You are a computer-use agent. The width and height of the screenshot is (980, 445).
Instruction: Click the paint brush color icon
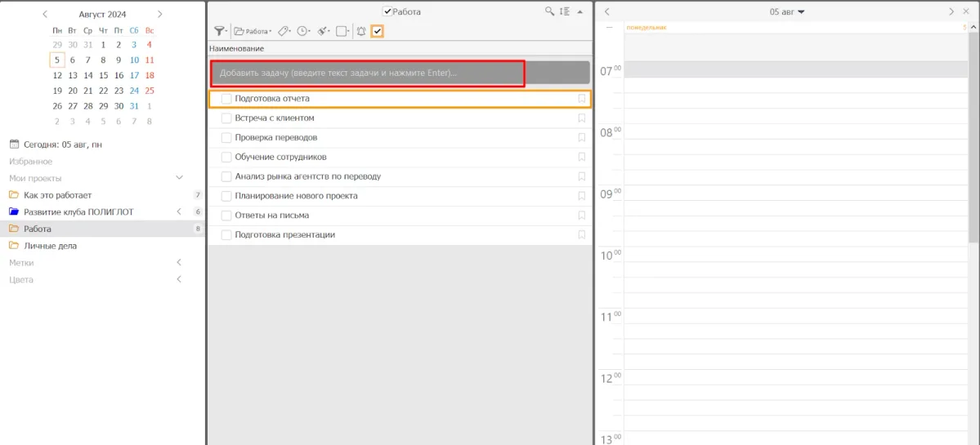(324, 31)
